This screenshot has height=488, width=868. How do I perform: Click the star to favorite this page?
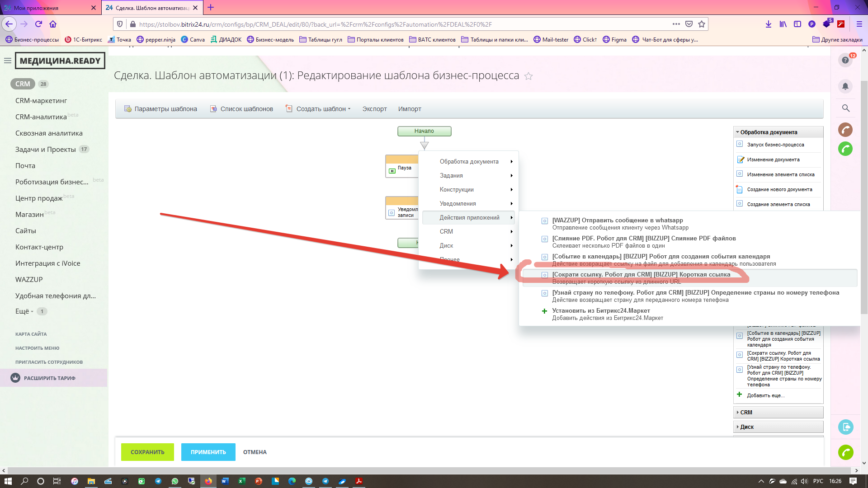coord(528,76)
